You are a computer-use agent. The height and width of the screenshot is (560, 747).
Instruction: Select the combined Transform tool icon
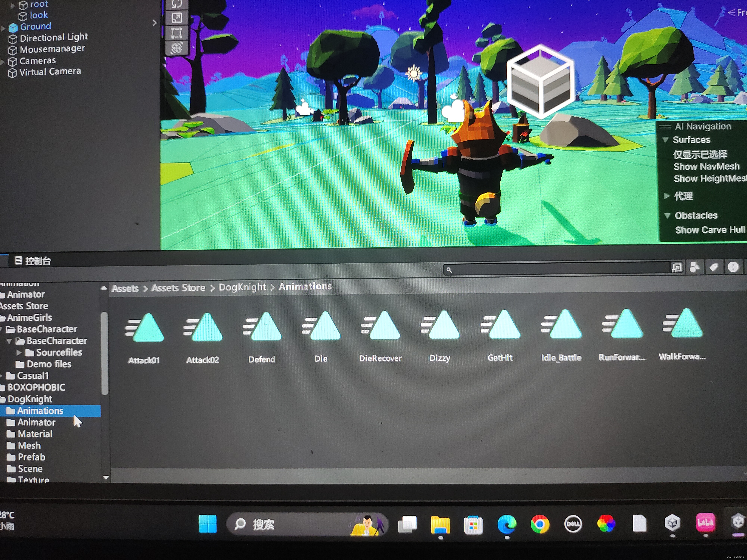tap(177, 48)
